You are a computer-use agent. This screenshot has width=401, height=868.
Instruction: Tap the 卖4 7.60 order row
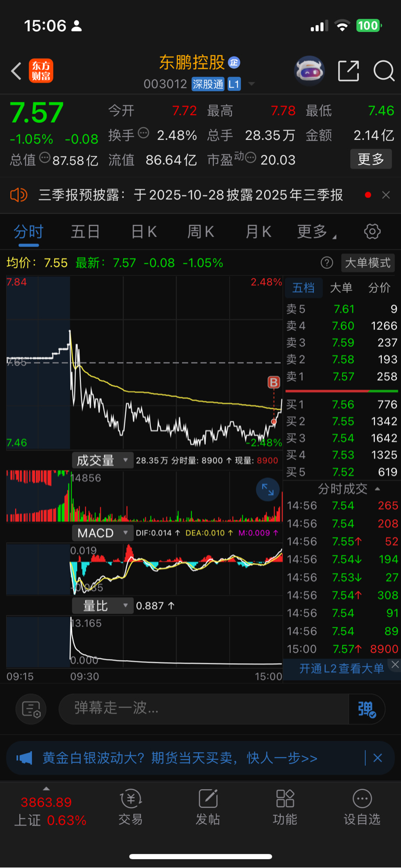click(341, 326)
